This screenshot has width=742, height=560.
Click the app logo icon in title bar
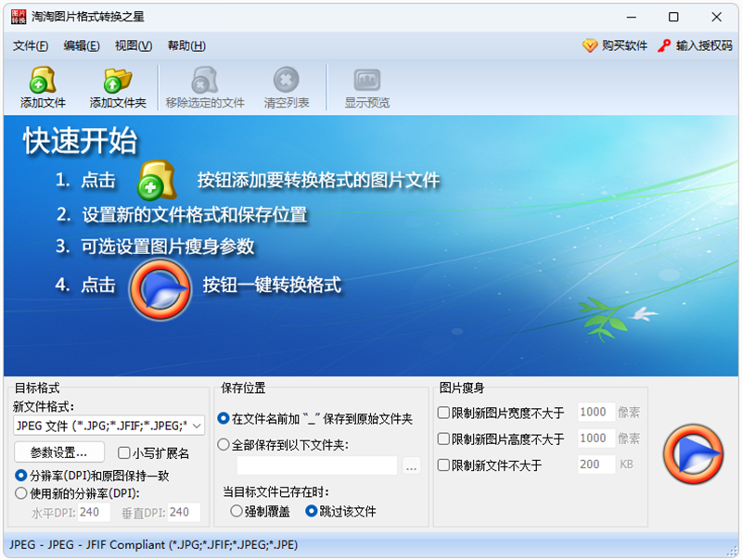[19, 17]
